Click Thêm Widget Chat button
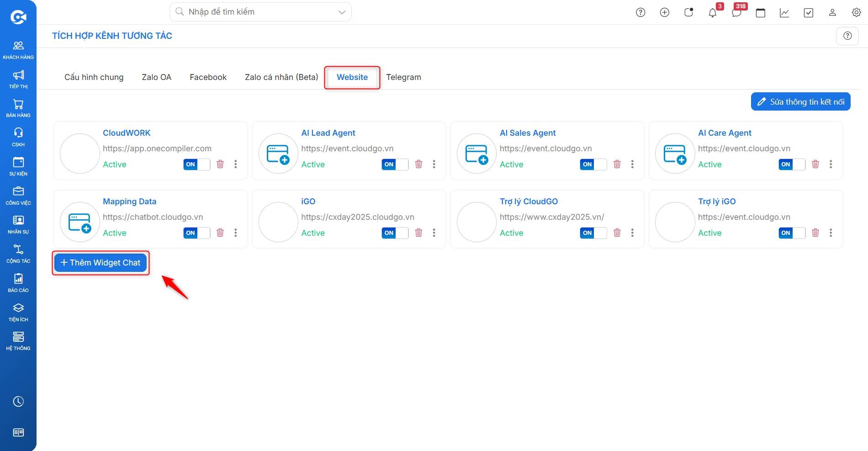The image size is (868, 451). coord(101,263)
